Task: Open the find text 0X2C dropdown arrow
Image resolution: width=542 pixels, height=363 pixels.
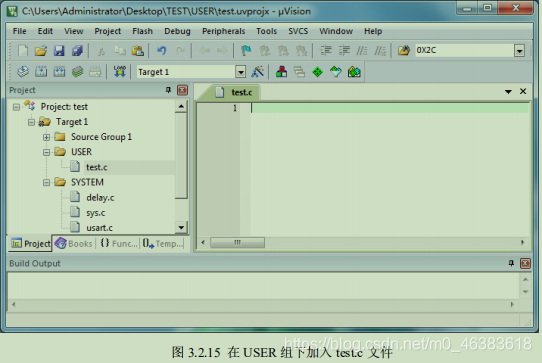Action: click(x=519, y=51)
